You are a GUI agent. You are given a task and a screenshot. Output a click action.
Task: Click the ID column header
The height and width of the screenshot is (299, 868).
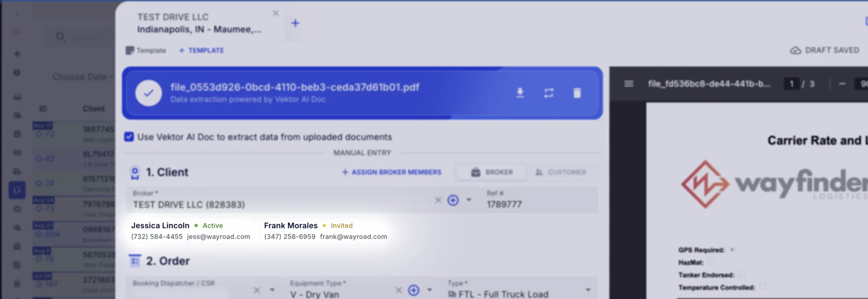tap(43, 109)
